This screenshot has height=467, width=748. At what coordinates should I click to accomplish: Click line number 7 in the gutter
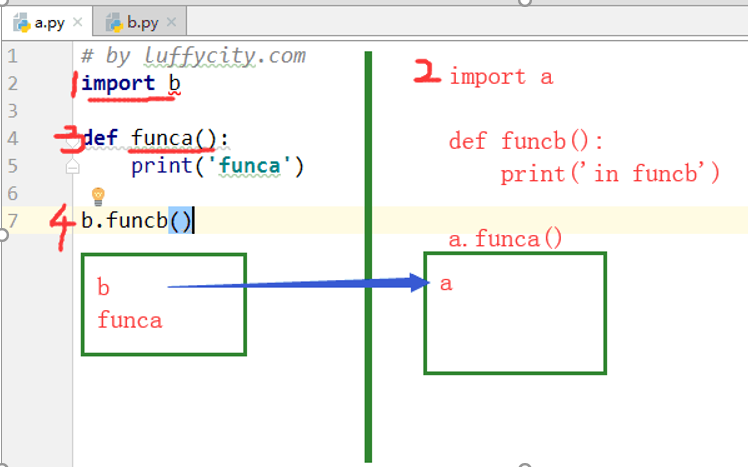tap(13, 221)
